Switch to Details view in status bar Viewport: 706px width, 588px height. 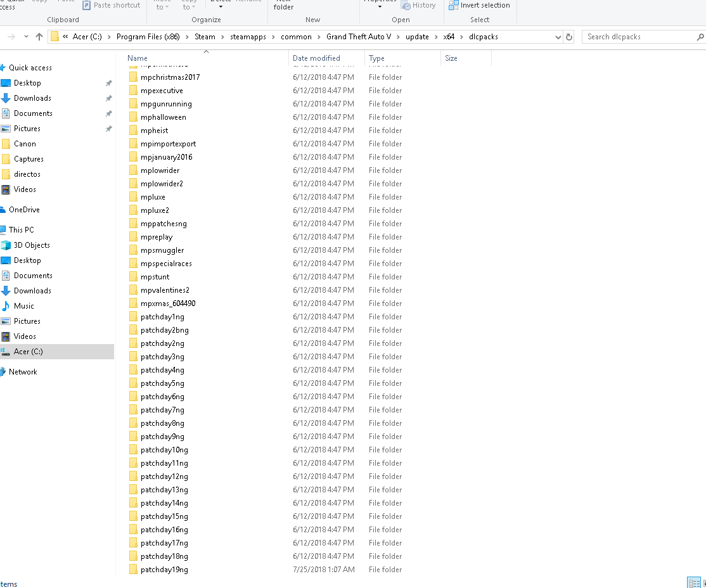(x=694, y=582)
